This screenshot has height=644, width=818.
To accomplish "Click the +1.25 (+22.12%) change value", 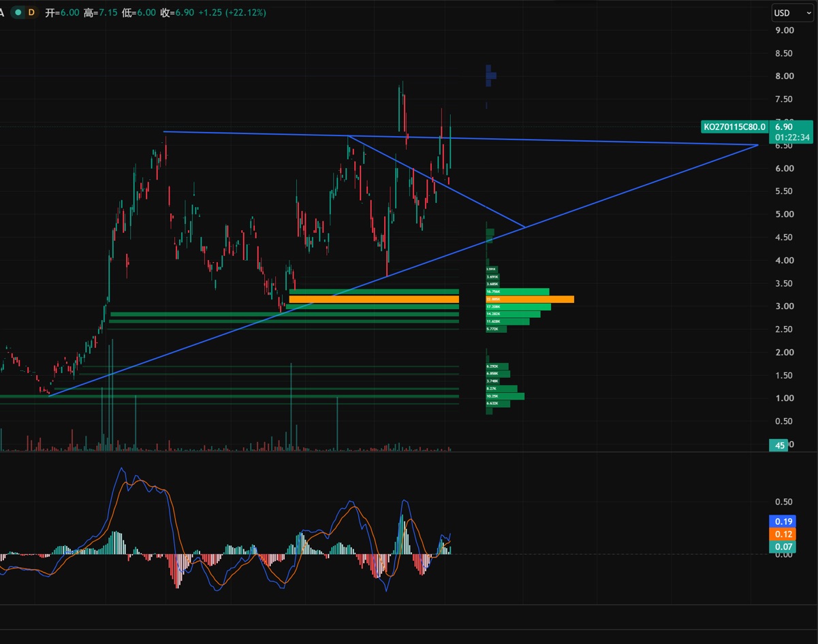I will click(x=232, y=13).
